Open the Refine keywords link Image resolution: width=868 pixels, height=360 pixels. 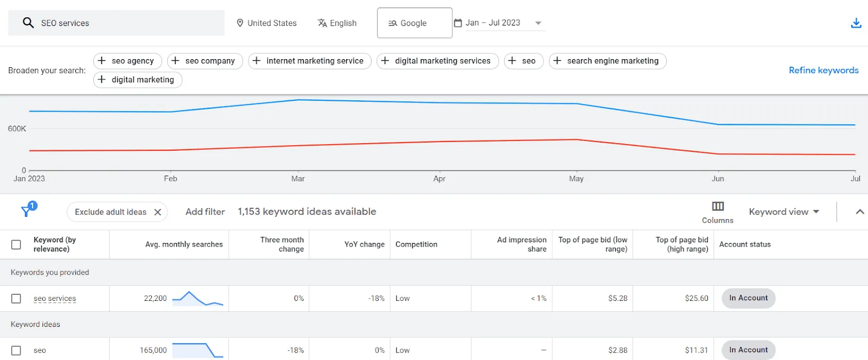click(x=823, y=70)
